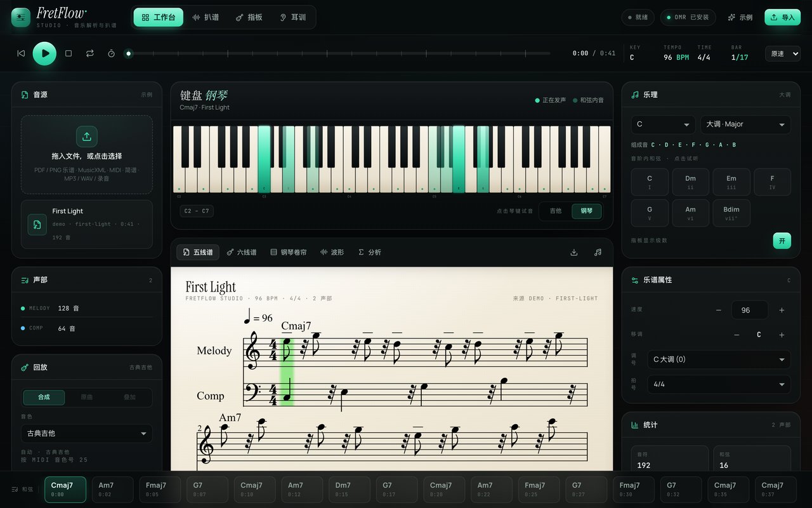Click the tempo value field 96

pos(749,310)
